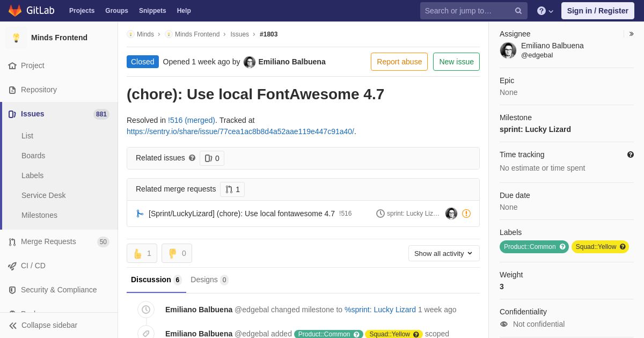Screen dimensions: 644x338
Task: Click the author avatar next to Opened by
Action: click(250, 62)
